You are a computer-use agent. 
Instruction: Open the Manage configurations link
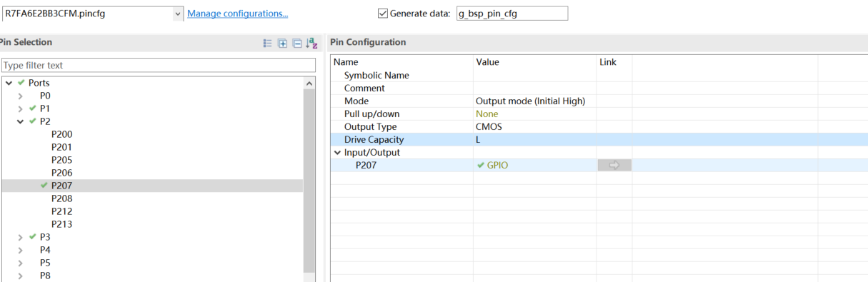pos(238,14)
